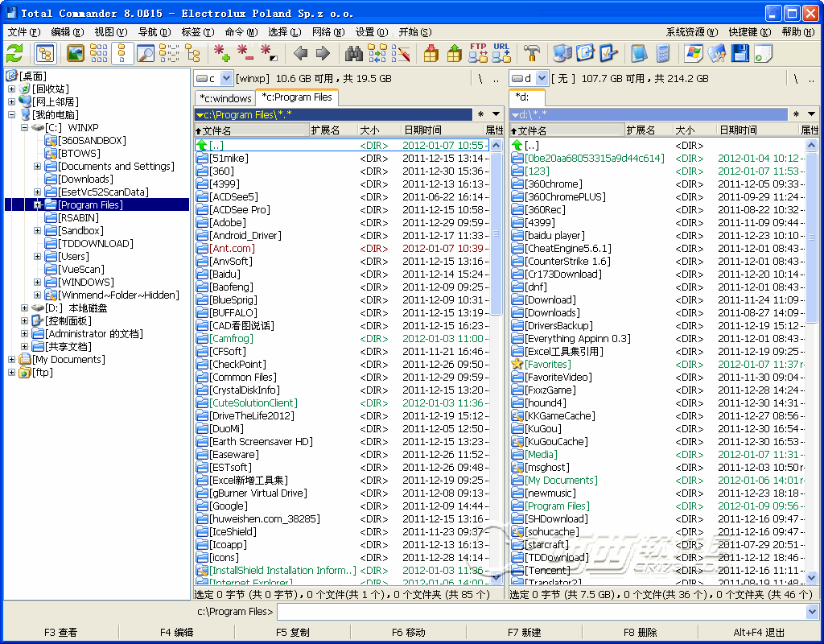Viewport: 824px width, 644px height.
Task: Open the hammer configuration icon
Action: (x=532, y=53)
